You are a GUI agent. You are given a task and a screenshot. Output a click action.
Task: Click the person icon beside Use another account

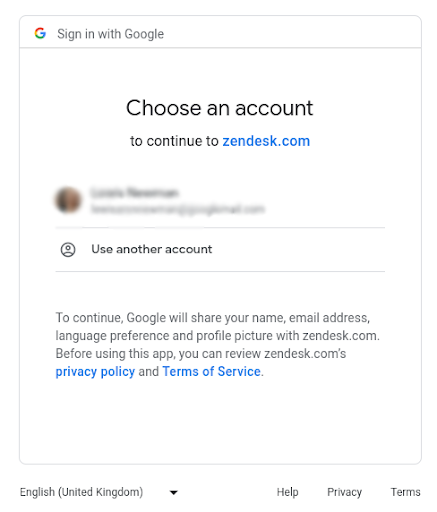click(68, 250)
